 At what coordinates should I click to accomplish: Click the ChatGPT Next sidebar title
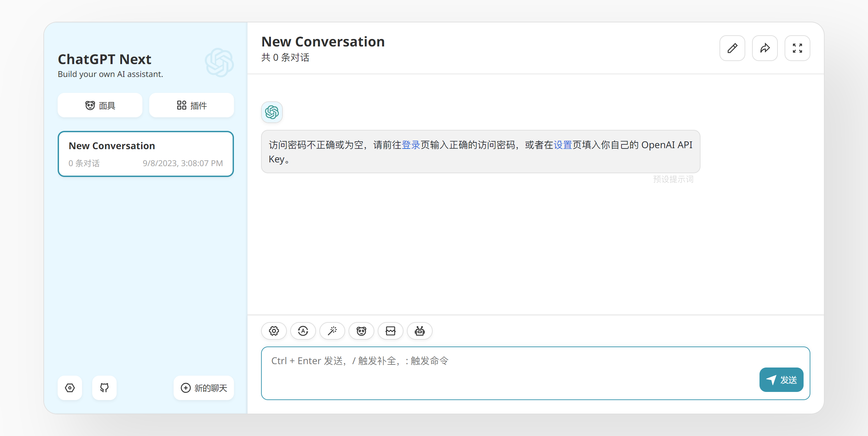tap(104, 59)
